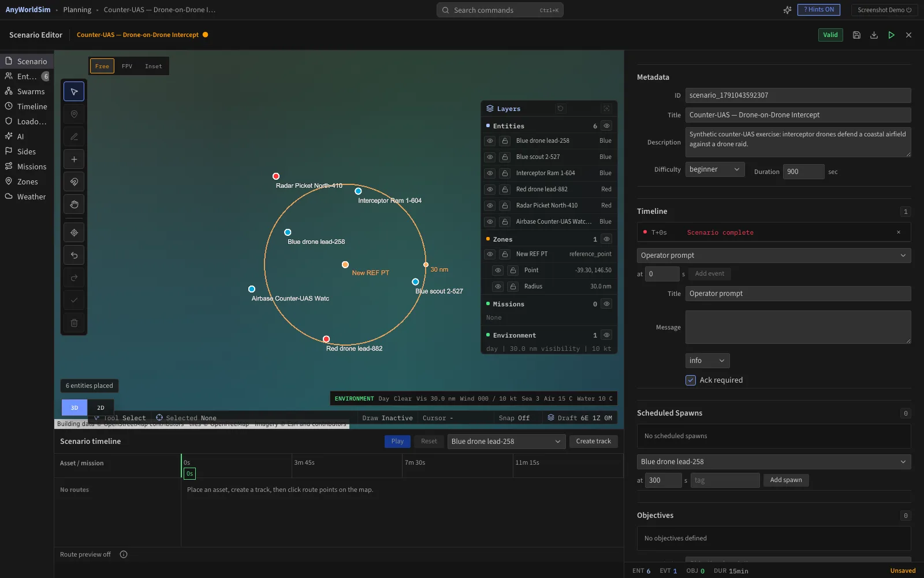
Task: Open the Difficulty dropdown set to beginner
Action: [715, 169]
